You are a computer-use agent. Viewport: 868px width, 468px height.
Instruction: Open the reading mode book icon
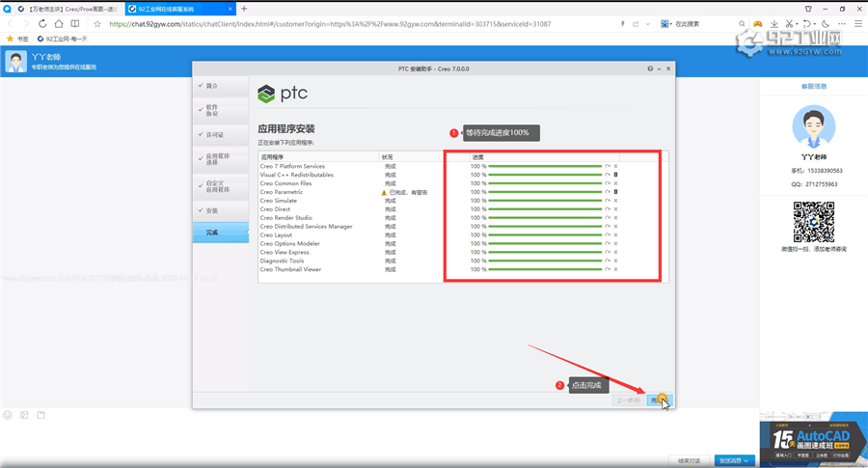(x=74, y=24)
